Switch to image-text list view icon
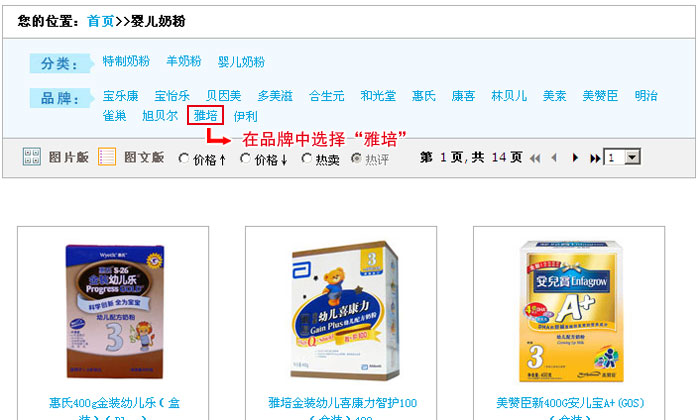This screenshot has height=420, width=700. (x=107, y=157)
